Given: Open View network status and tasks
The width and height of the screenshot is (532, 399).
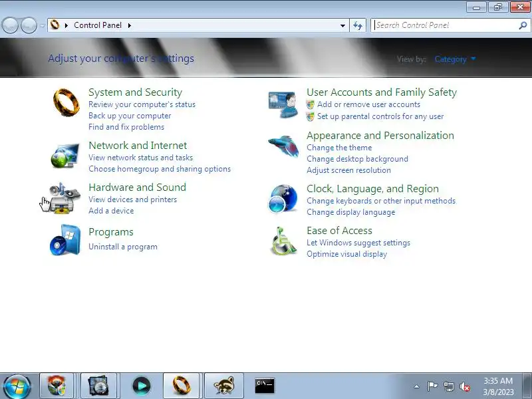Looking at the screenshot, I should [140, 158].
